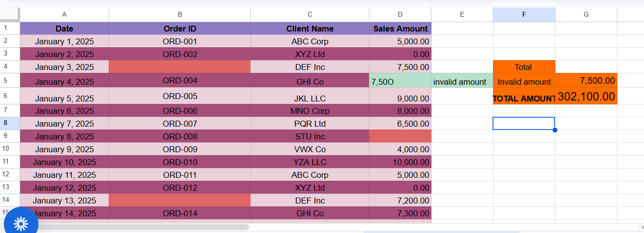This screenshot has width=644, height=233.
Task: Select column D header
Action: pos(400,15)
